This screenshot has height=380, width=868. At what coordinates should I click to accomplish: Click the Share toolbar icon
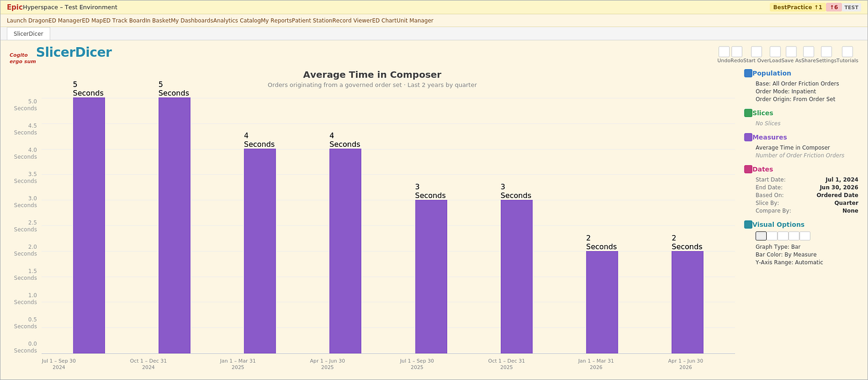(808, 52)
